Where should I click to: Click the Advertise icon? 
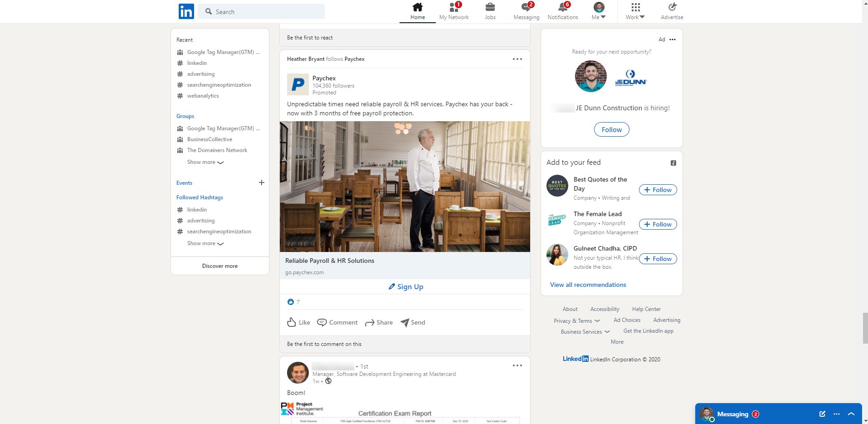672,11
